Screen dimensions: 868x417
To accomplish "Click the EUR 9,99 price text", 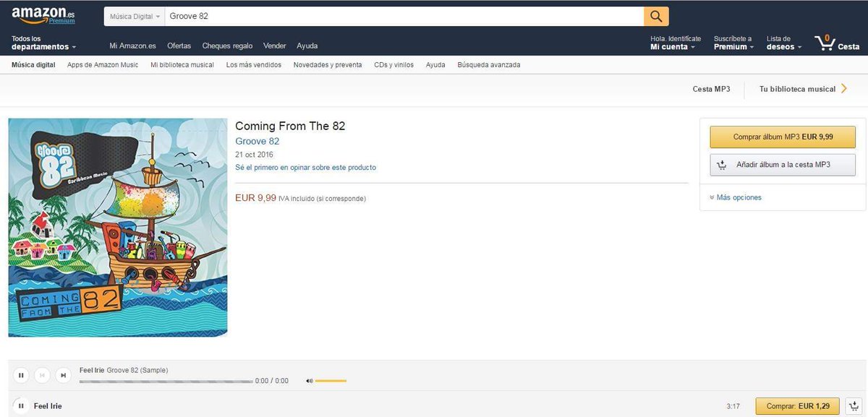I will click(x=256, y=197).
